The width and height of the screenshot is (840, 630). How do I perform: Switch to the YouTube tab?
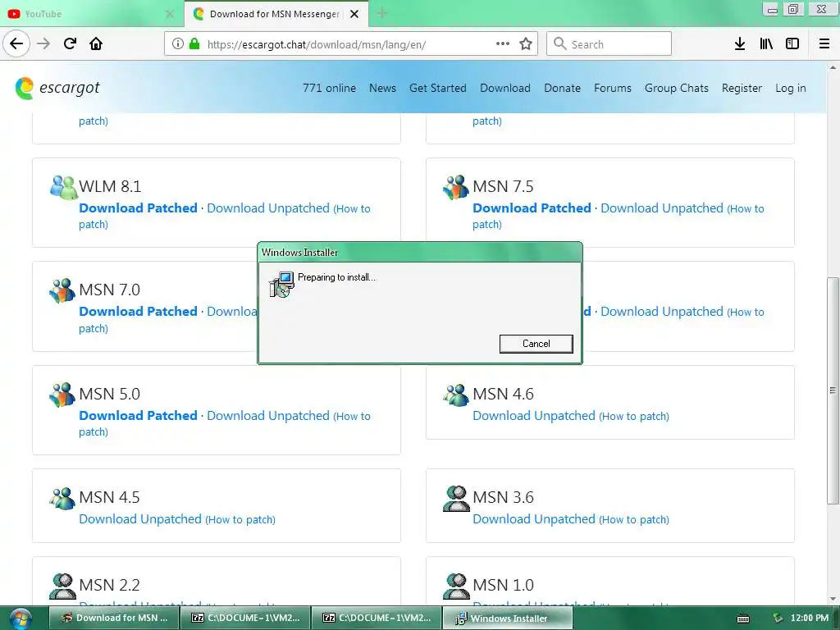coord(91,14)
